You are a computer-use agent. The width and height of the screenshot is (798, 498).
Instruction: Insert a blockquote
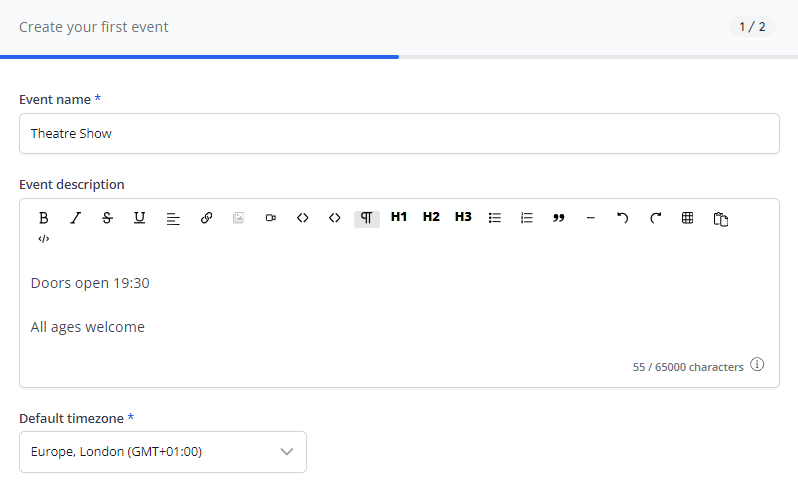(559, 218)
